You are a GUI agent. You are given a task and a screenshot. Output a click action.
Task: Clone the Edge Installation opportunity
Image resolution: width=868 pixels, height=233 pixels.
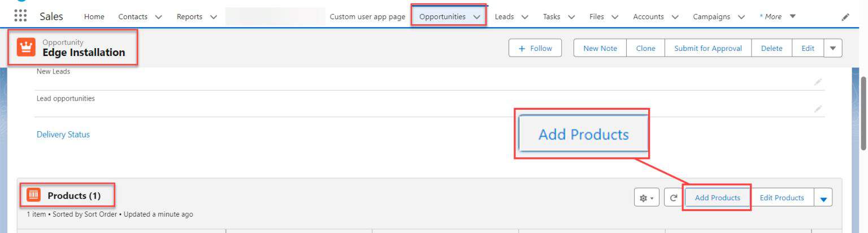pos(646,48)
